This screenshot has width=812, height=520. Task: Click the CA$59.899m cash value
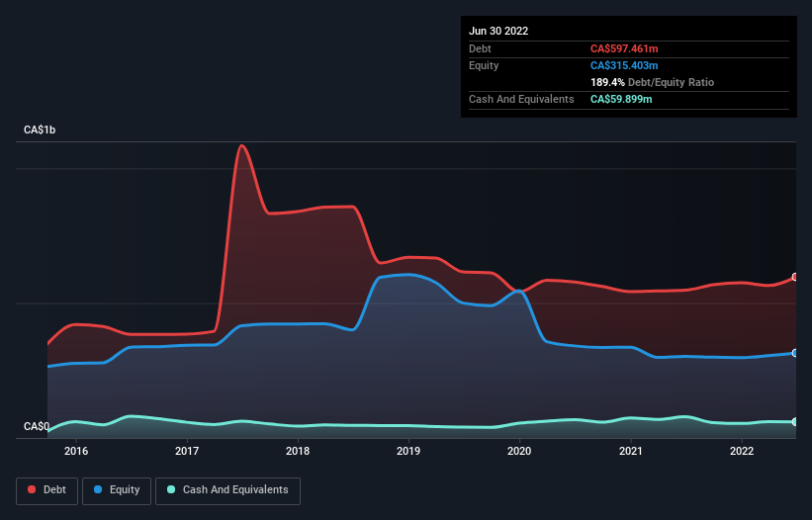point(621,99)
